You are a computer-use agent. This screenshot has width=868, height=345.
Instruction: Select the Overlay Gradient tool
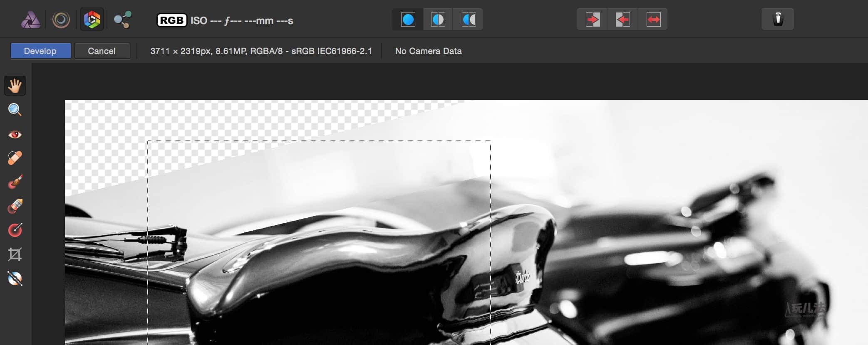(15, 230)
